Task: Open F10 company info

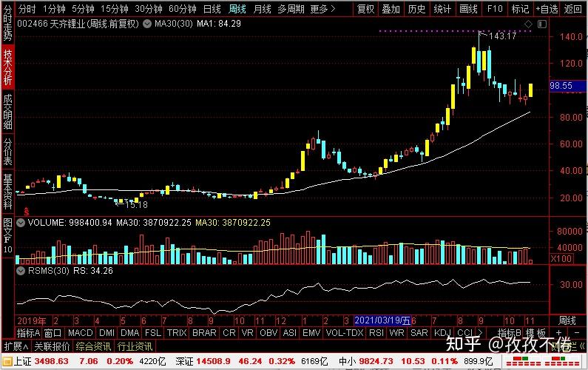Action: pos(496,9)
